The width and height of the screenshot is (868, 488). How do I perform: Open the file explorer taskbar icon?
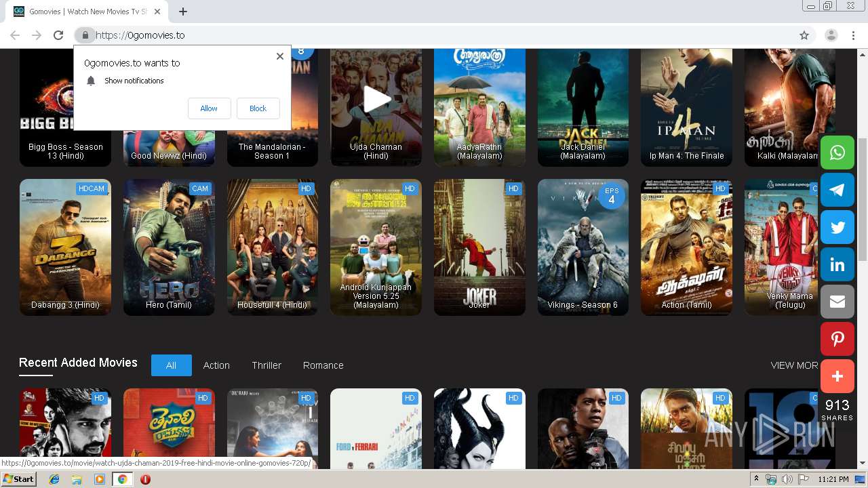click(x=77, y=479)
